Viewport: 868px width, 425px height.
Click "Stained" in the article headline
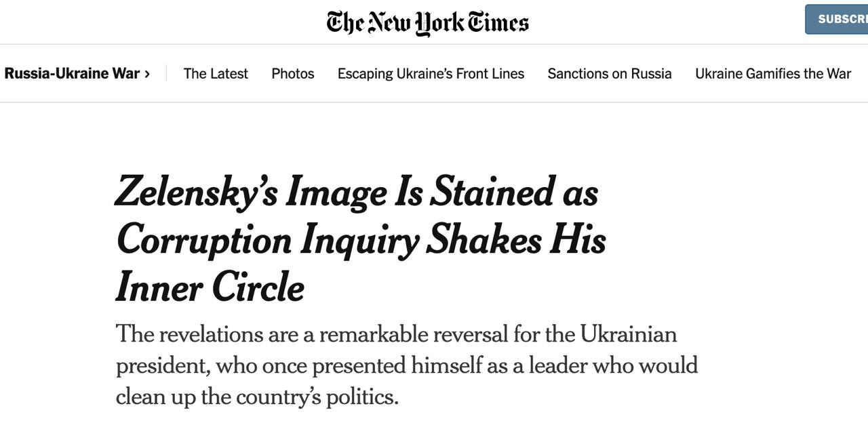[493, 192]
